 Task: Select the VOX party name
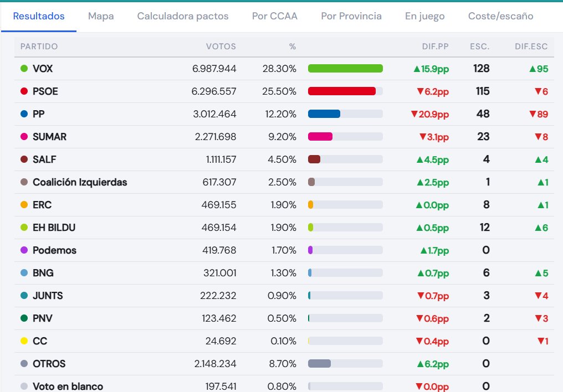click(43, 69)
